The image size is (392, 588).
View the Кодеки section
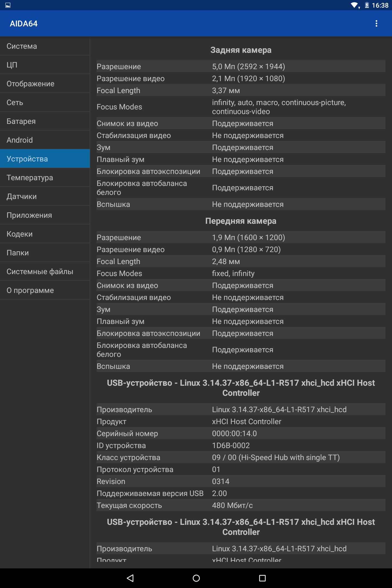45,234
